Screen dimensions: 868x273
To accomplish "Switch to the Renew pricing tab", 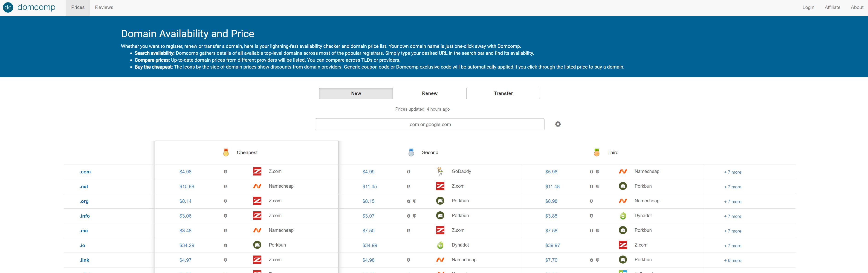I will click(430, 93).
